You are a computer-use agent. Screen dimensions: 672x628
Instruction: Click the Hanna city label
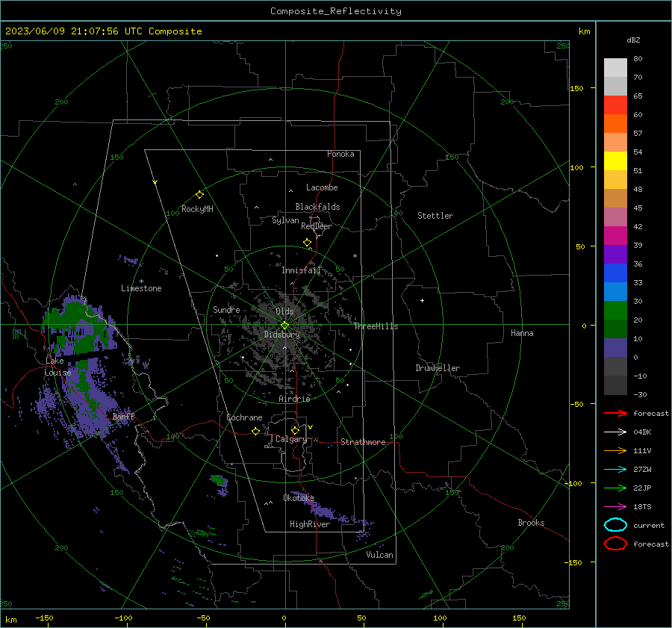click(x=522, y=333)
